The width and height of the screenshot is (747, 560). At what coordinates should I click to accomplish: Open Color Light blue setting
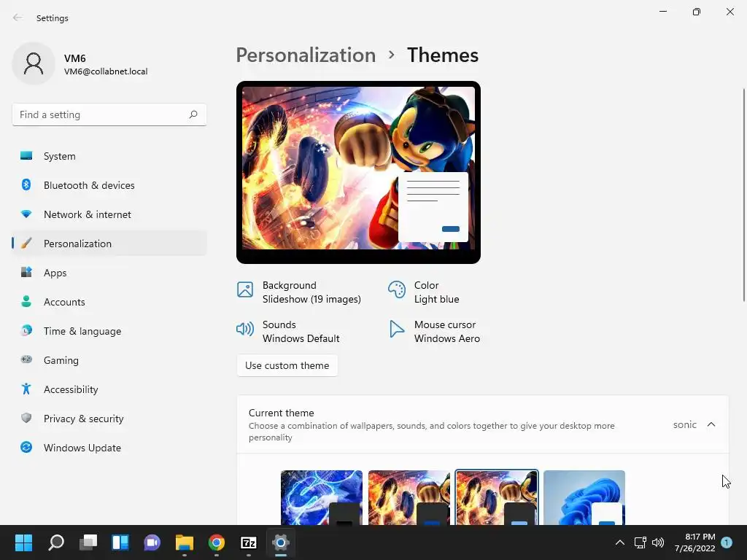tap(424, 292)
